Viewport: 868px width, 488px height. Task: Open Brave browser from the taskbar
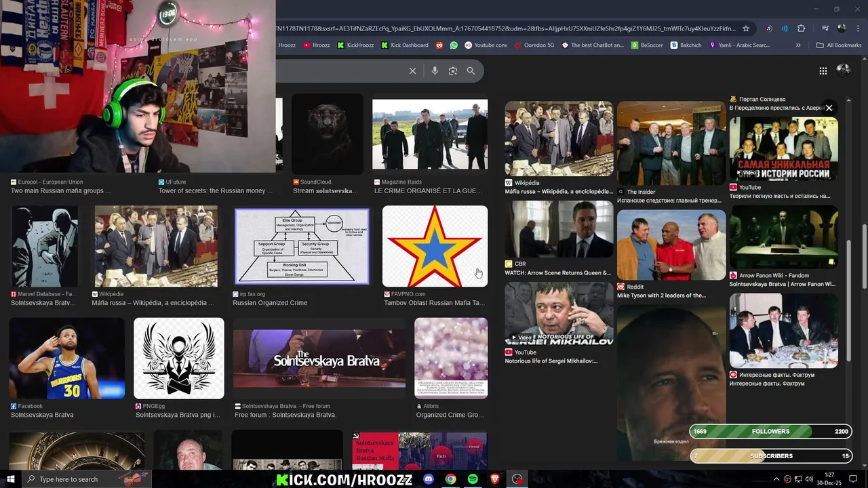pos(495,479)
